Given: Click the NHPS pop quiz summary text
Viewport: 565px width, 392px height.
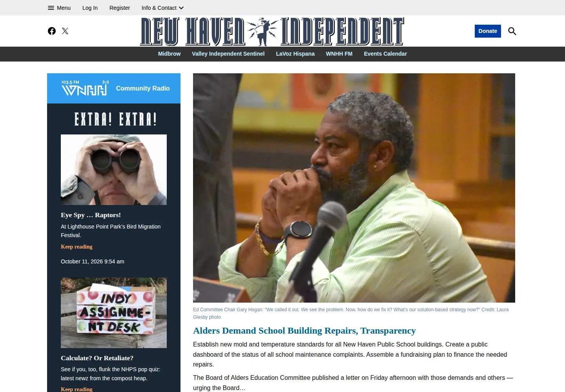Looking at the screenshot, I should [x=110, y=374].
